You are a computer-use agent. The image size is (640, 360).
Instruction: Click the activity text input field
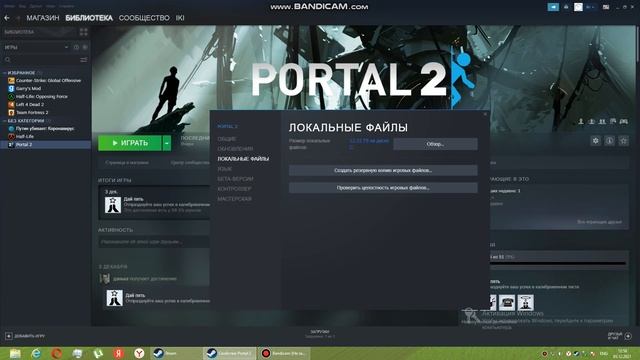[154, 242]
